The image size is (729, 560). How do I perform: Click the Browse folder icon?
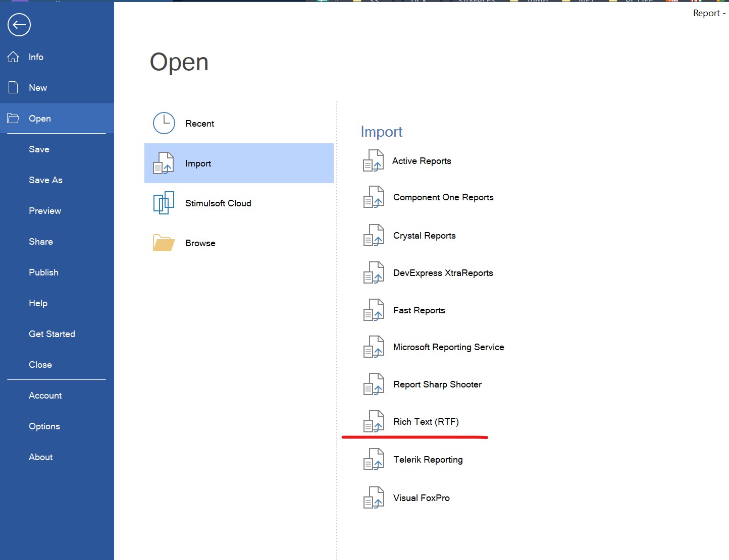pos(164,243)
